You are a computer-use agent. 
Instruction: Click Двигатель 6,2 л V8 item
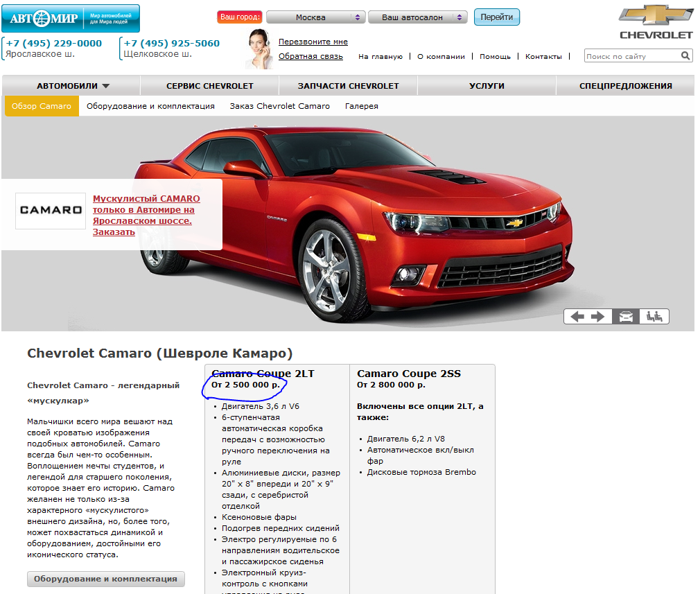pos(406,439)
